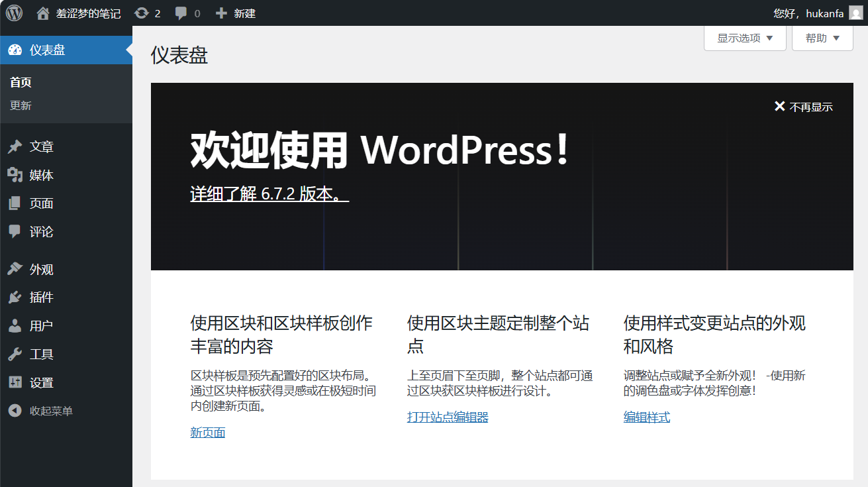Open the 评论 menu
This screenshot has height=487, width=868.
(66, 231)
